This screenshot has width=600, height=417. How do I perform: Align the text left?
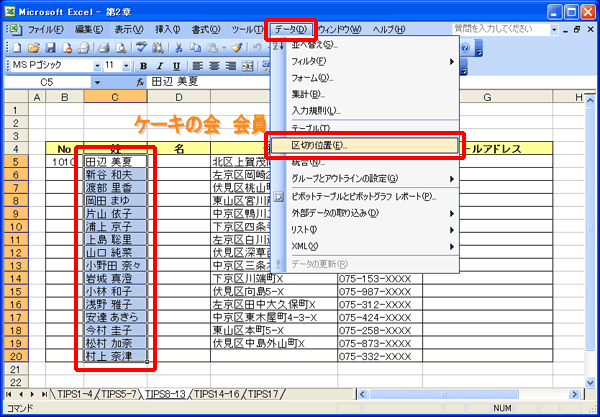coord(197,66)
